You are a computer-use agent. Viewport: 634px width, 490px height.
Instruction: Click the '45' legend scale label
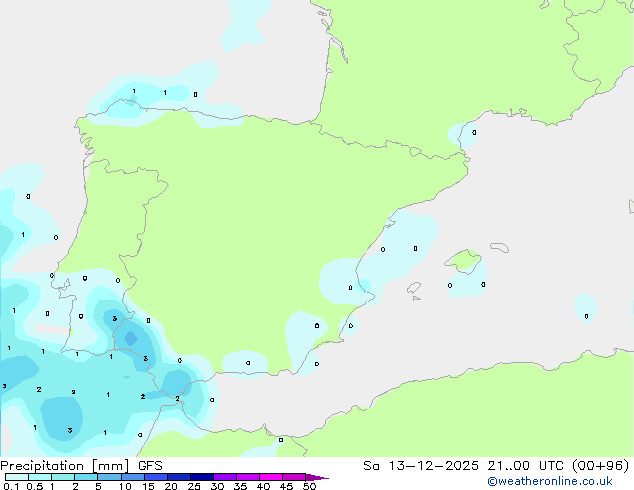pyautogui.click(x=286, y=486)
